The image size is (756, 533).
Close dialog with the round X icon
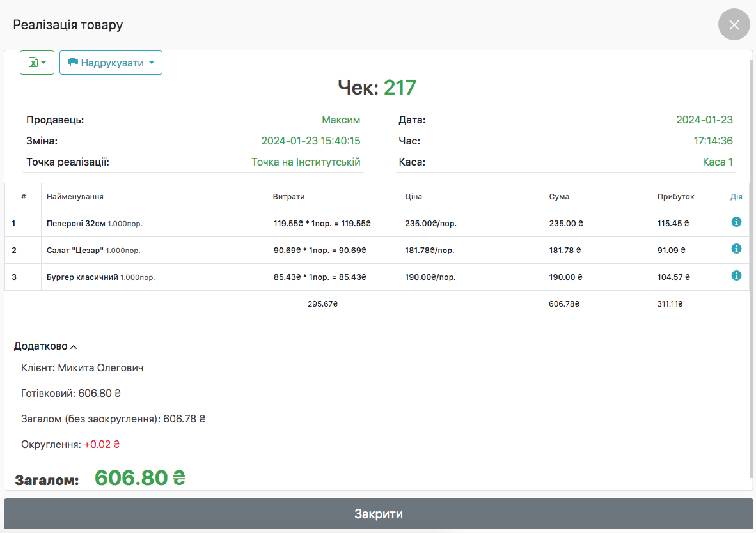[734, 25]
